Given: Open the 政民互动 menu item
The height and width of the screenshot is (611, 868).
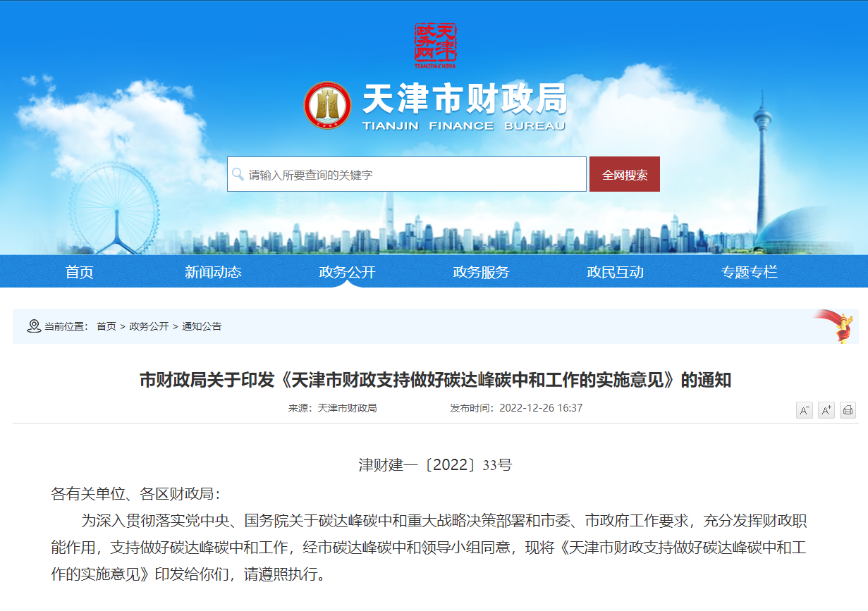Looking at the screenshot, I should click(x=617, y=271).
